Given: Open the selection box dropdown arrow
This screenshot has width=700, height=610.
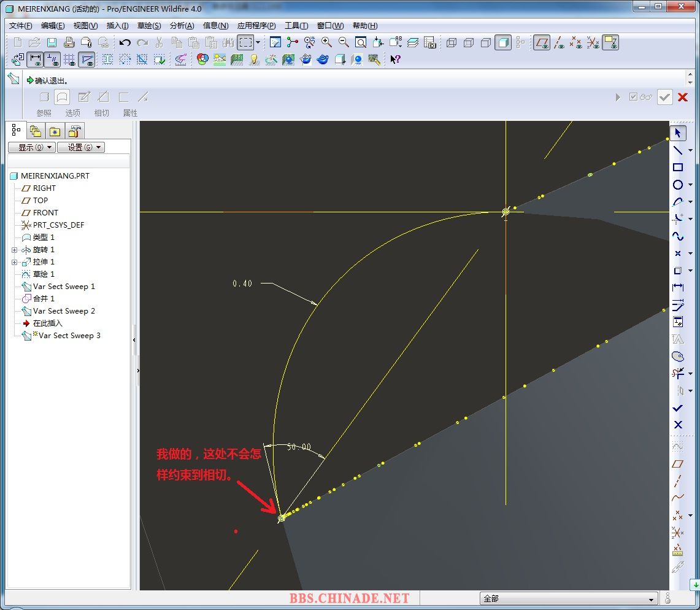Looking at the screenshot, I should [x=258, y=42].
